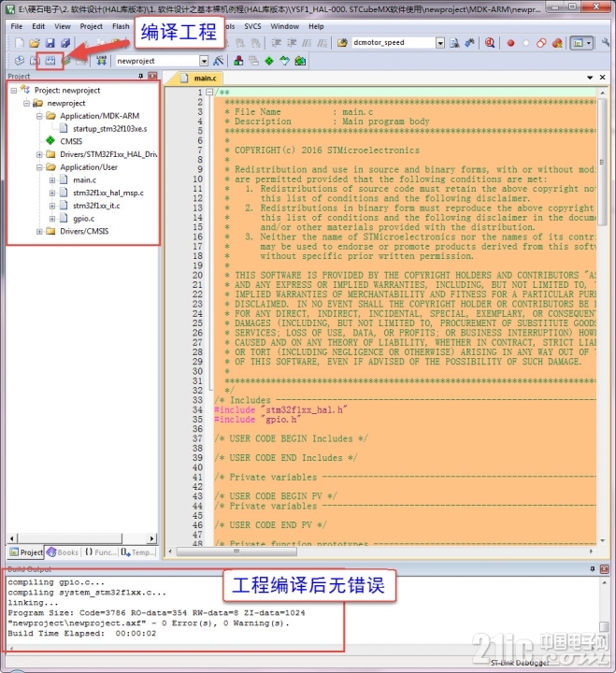The width and height of the screenshot is (616, 673).
Task: Open Manage Run-Time Environment green diamond icon
Action: click(x=269, y=61)
